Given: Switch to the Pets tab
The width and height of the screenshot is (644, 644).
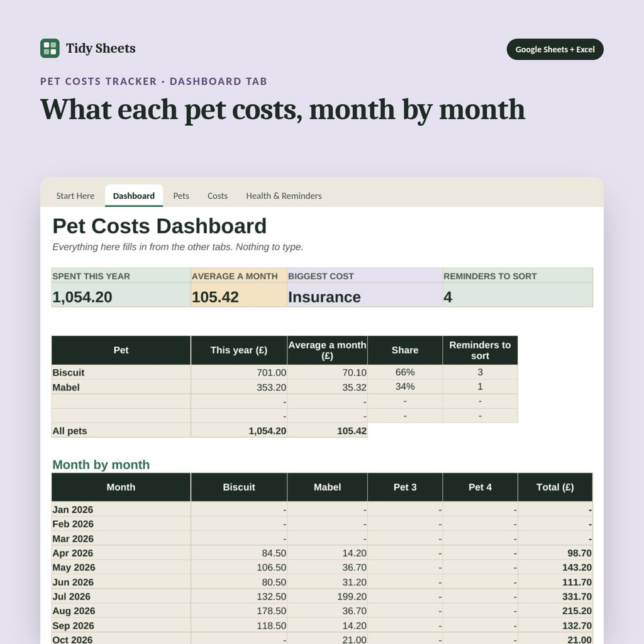Looking at the screenshot, I should [181, 196].
